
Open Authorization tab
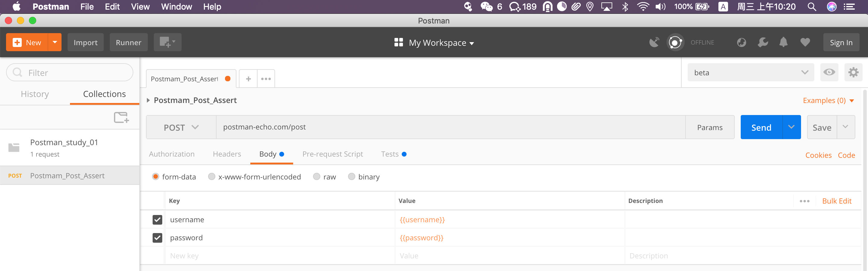[172, 154]
